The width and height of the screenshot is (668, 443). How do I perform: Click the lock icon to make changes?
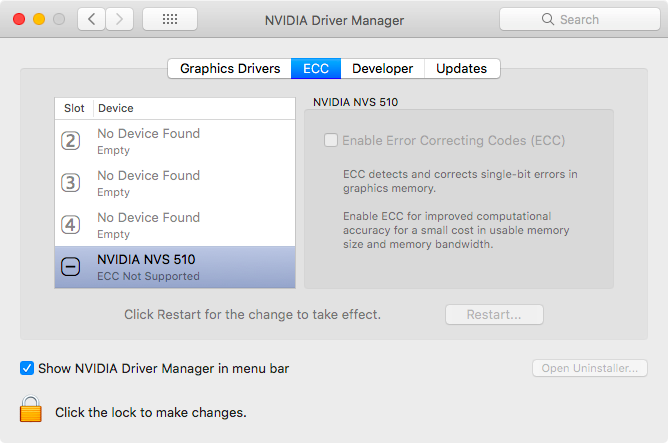[31, 410]
